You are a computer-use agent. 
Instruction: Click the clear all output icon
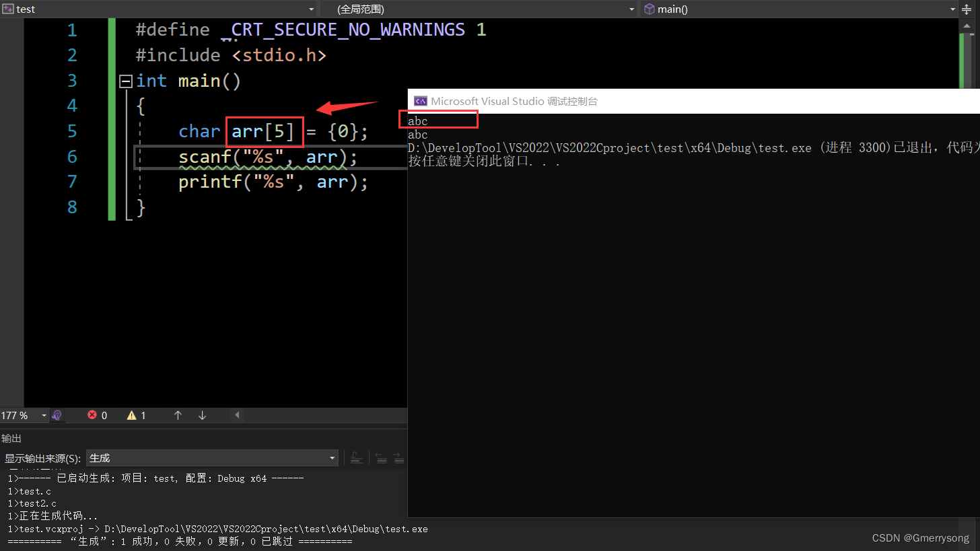(x=357, y=458)
